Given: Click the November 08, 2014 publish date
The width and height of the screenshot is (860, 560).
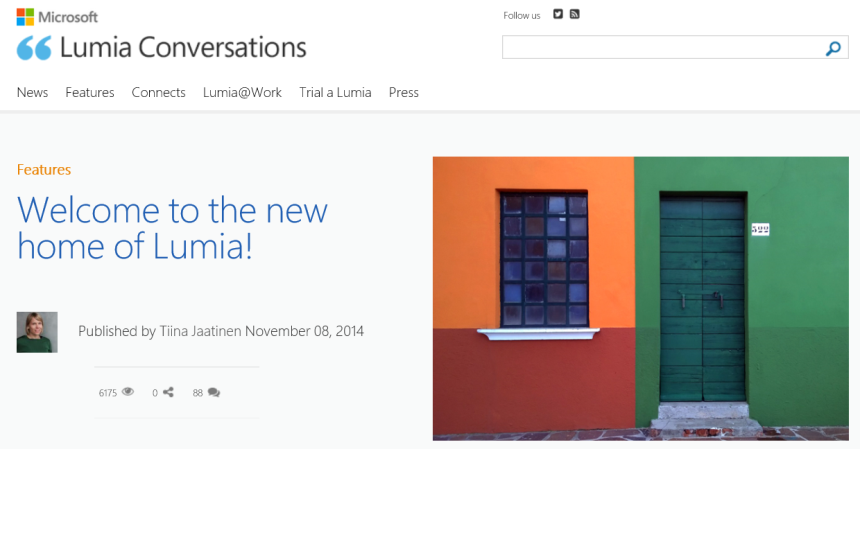Looking at the screenshot, I should 304,331.
